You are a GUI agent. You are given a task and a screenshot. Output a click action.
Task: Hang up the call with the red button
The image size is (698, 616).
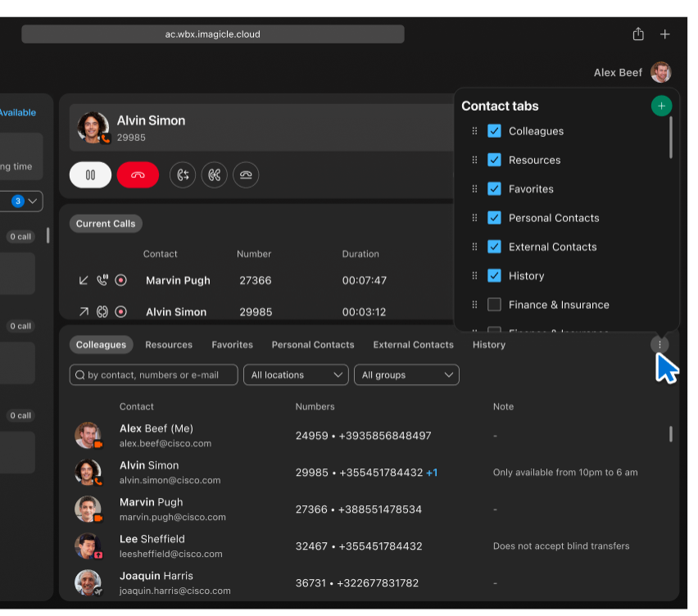click(138, 174)
